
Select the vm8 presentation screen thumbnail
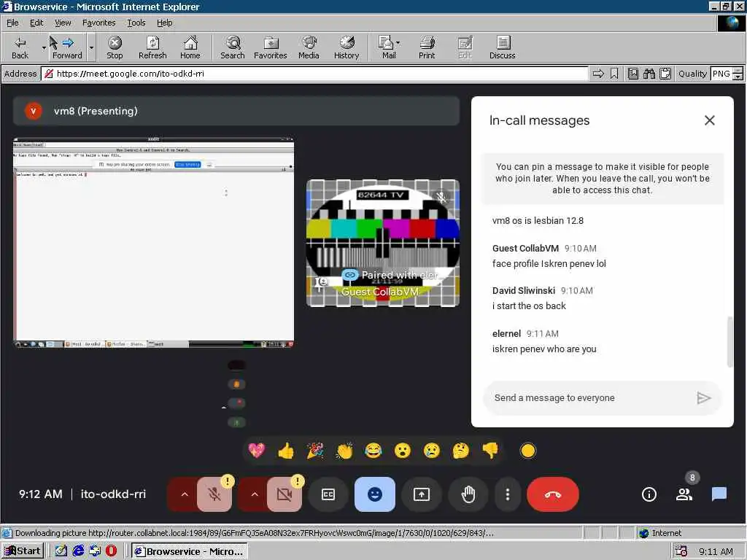pyautogui.click(x=153, y=243)
